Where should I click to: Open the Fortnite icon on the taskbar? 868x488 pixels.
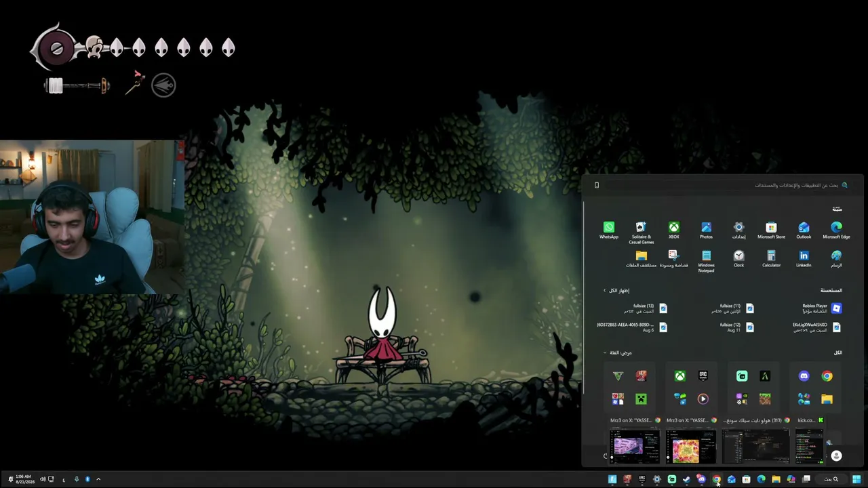(612, 480)
